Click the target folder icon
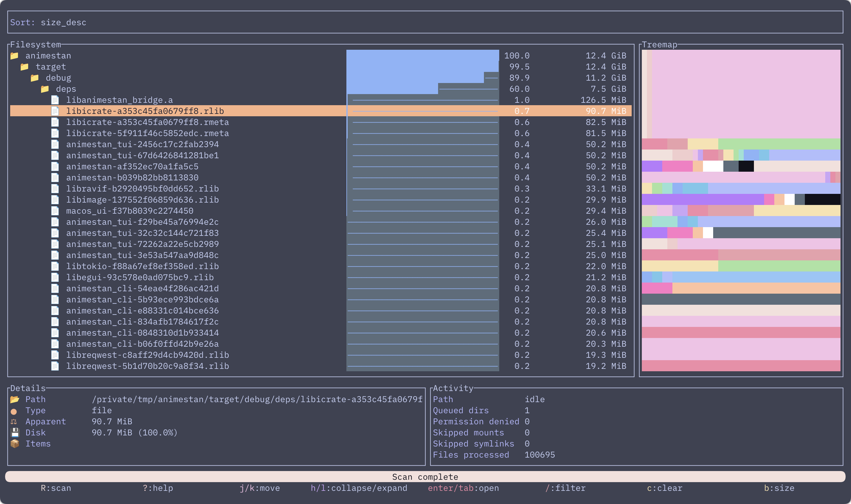 [25, 67]
